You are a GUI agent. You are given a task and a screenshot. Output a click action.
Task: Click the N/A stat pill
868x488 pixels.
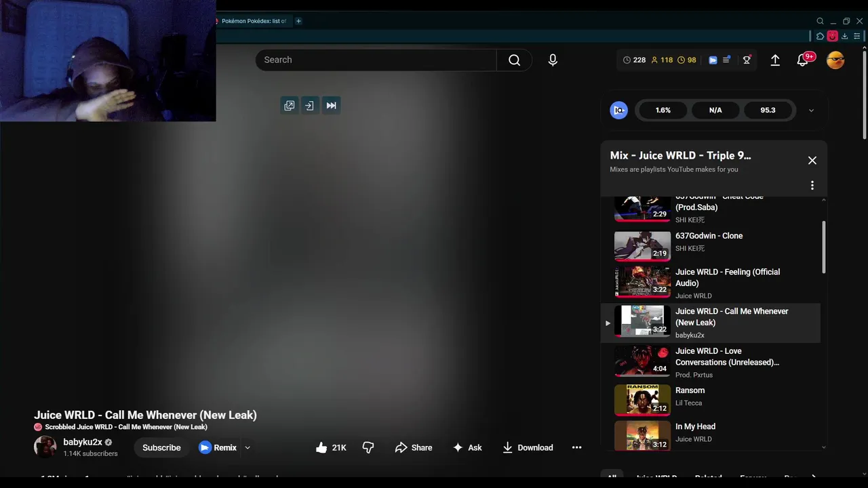tap(715, 110)
